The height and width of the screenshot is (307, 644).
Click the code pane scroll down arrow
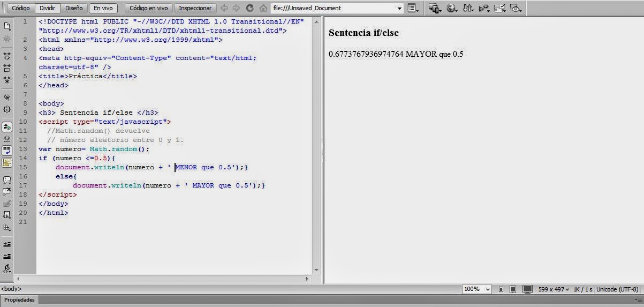coord(316,271)
